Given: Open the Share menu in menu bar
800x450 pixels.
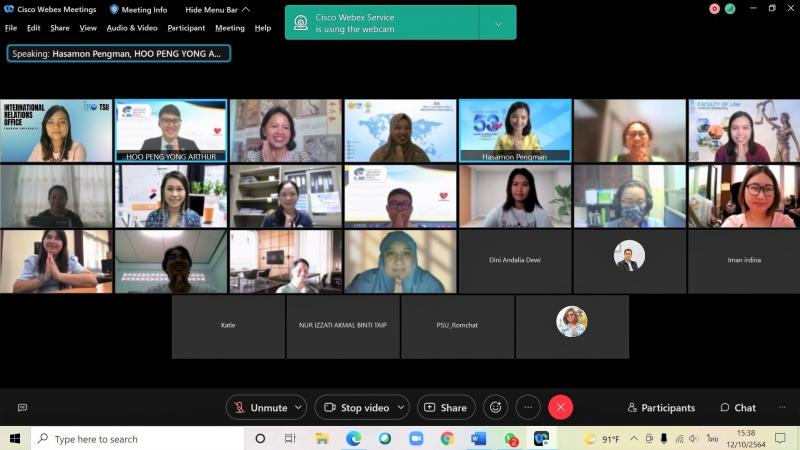Looking at the screenshot, I should tap(60, 28).
